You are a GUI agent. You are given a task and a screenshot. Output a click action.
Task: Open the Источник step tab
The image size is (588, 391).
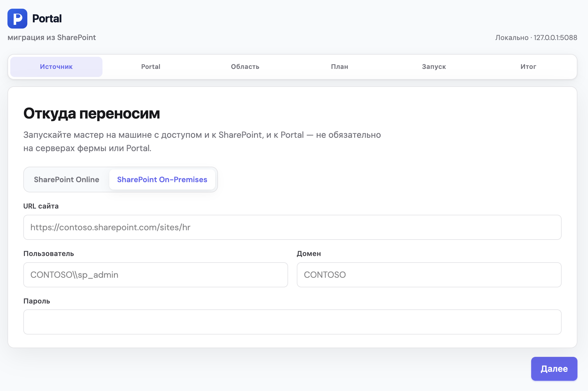coord(56,67)
